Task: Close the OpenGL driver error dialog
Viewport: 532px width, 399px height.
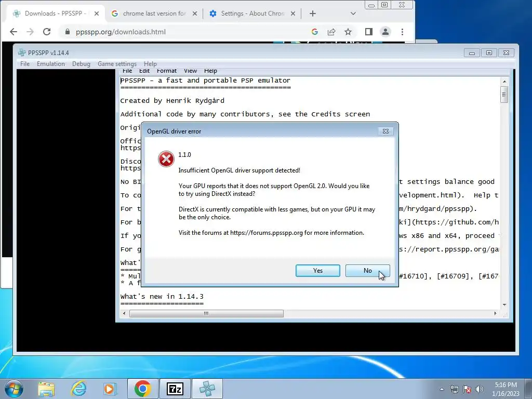Action: point(386,131)
